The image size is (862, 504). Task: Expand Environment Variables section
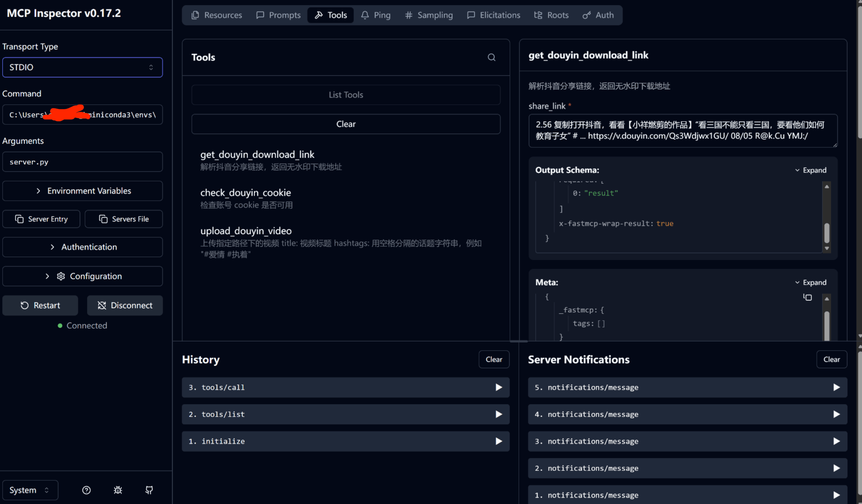(83, 191)
